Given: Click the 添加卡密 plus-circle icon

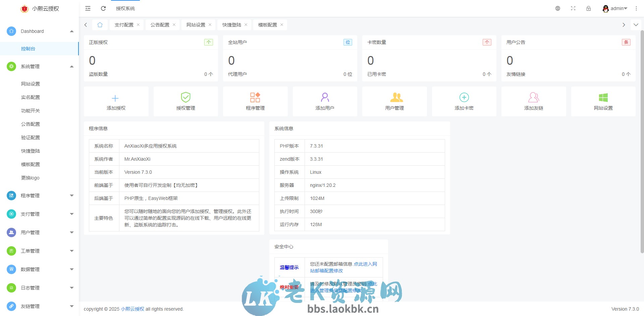Looking at the screenshot, I should 464,98.
